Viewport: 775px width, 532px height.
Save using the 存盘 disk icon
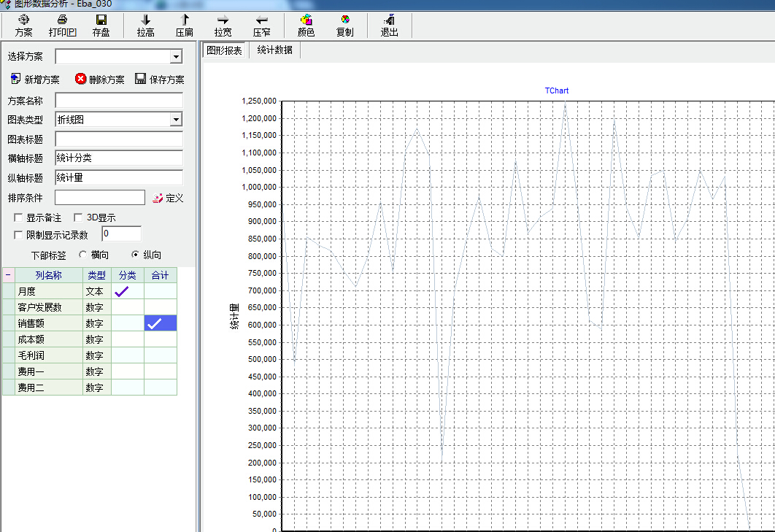(101, 25)
